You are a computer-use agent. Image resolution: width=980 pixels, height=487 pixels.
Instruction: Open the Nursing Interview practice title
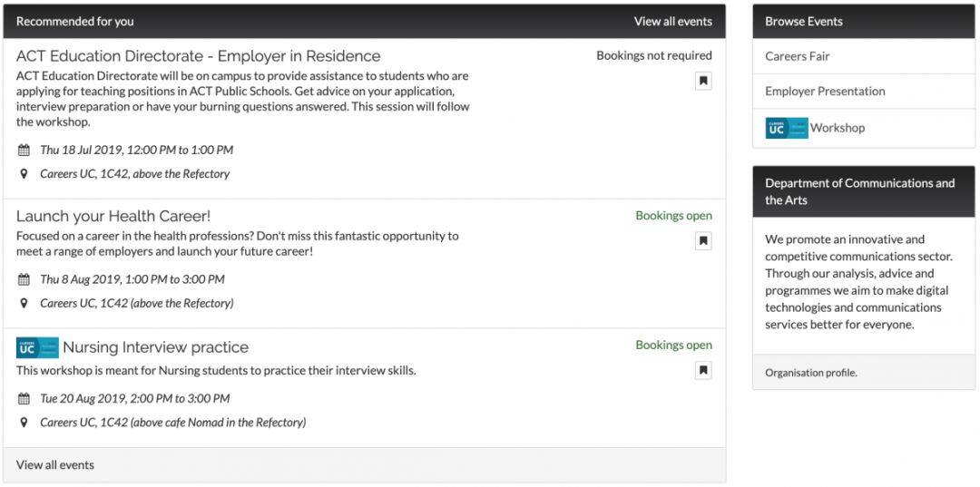[156, 347]
